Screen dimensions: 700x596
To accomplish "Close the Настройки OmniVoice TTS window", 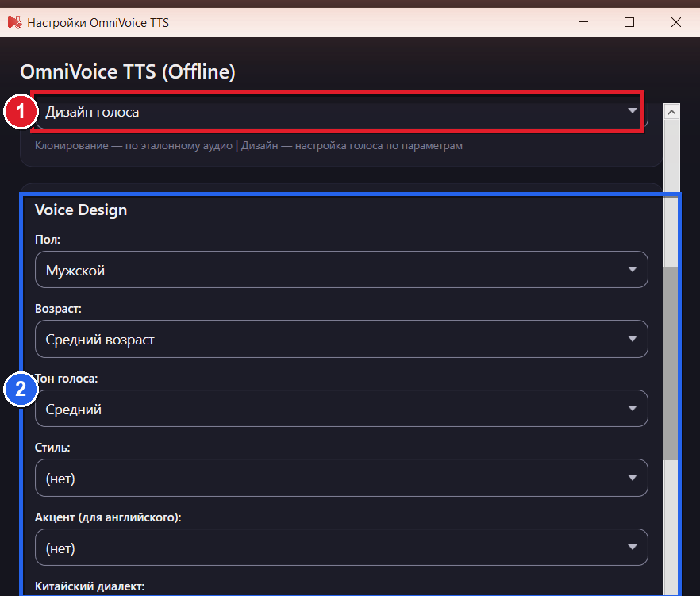I will click(676, 22).
